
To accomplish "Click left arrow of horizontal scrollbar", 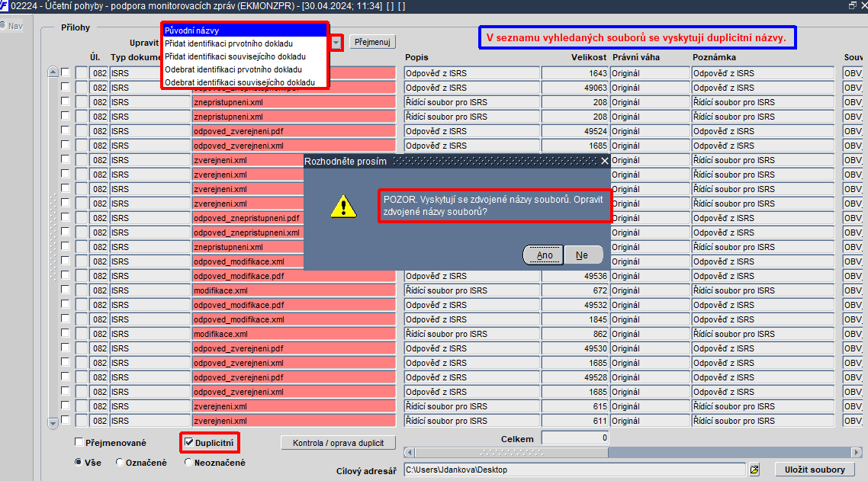I will point(409,452).
